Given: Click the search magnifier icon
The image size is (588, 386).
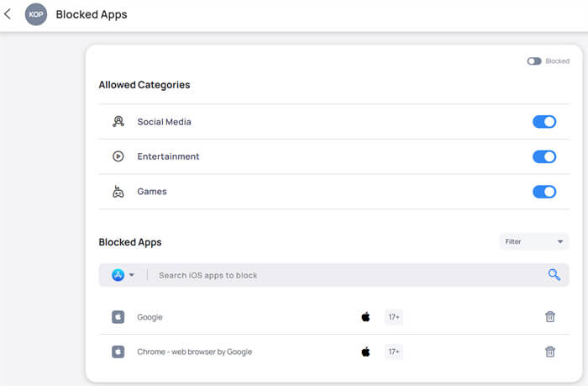Looking at the screenshot, I should pos(554,275).
